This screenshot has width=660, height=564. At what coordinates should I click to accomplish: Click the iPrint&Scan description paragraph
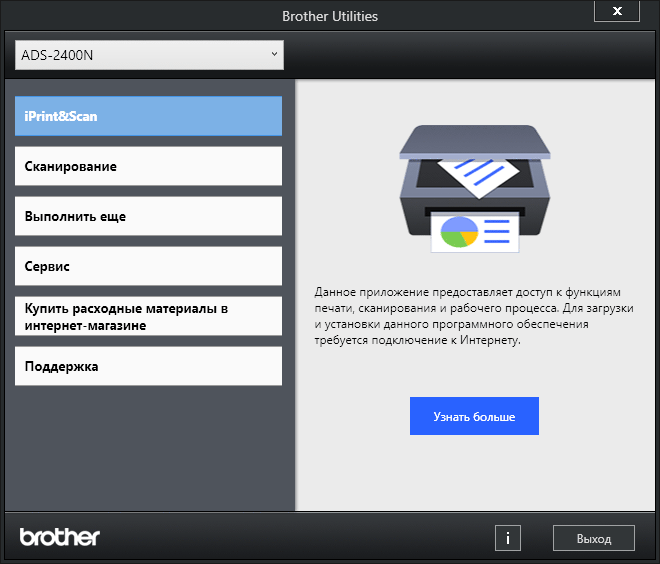[474, 316]
